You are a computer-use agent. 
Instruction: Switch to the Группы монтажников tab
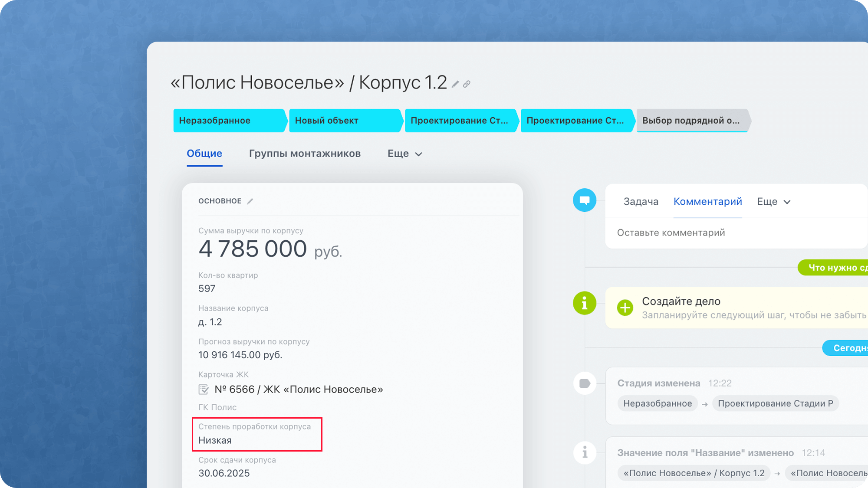305,154
